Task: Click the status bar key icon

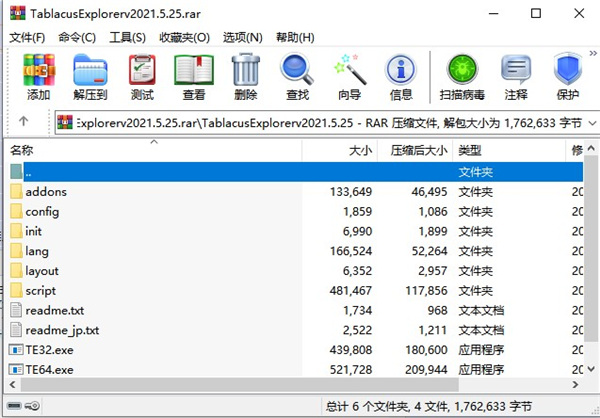Action: click(x=32, y=406)
